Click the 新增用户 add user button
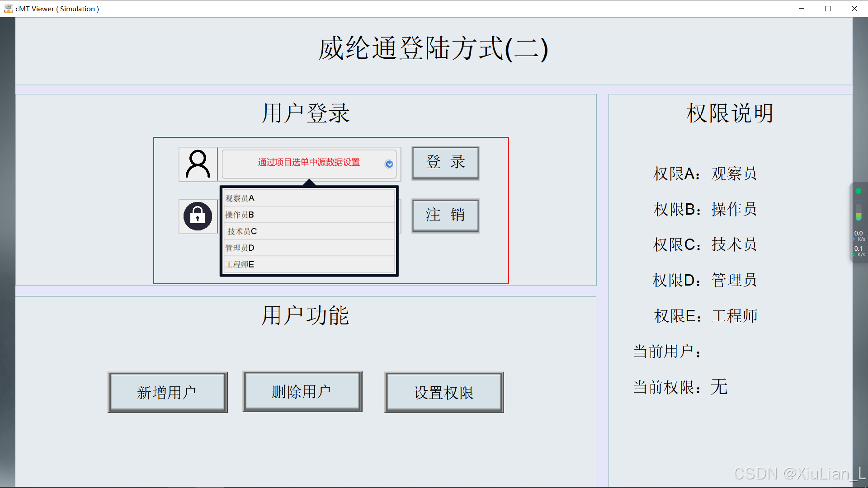This screenshot has height=488, width=868. [x=167, y=392]
